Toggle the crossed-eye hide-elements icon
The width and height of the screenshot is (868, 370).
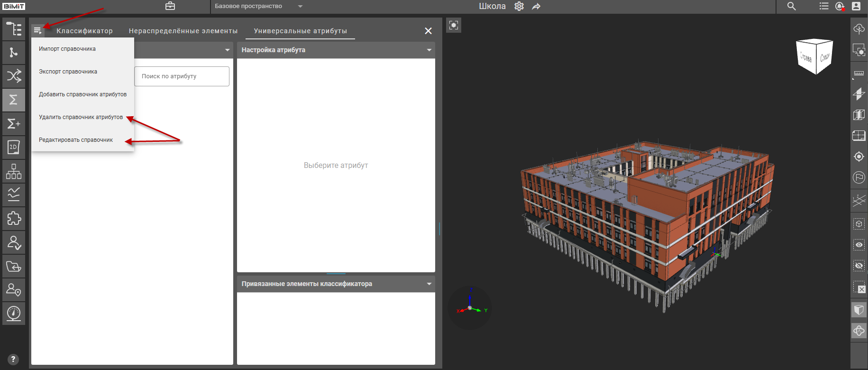(x=859, y=266)
